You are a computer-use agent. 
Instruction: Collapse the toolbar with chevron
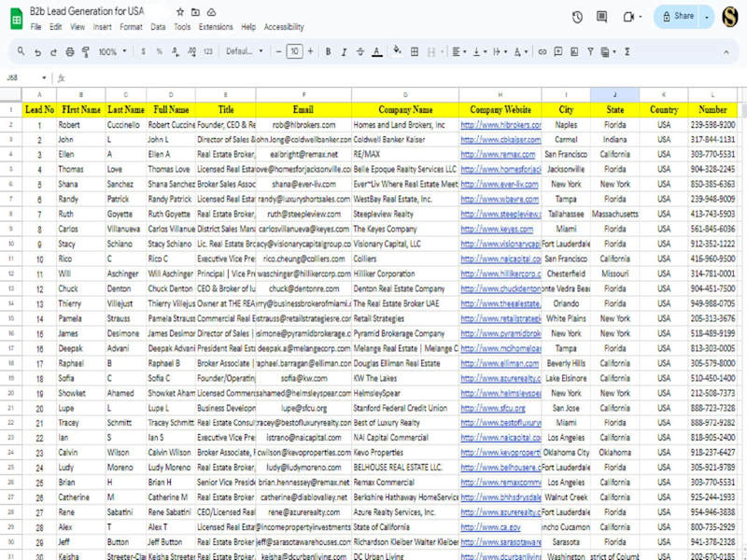tap(726, 52)
